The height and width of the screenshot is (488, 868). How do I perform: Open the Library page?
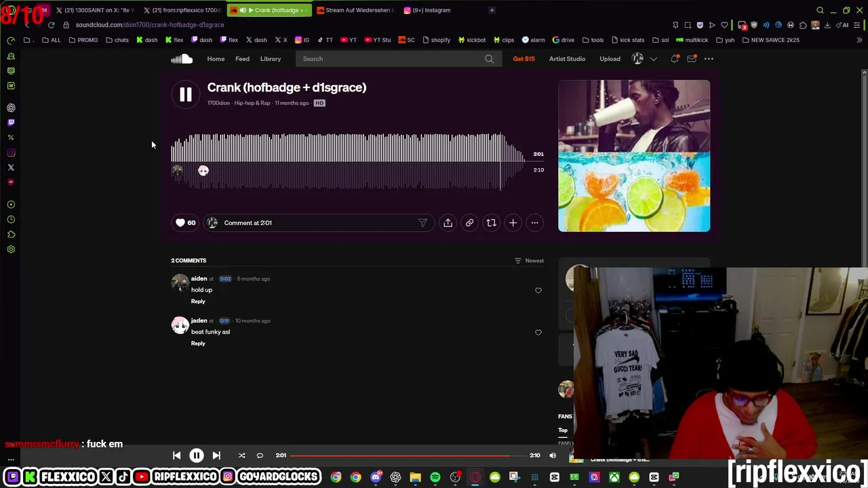pos(271,59)
